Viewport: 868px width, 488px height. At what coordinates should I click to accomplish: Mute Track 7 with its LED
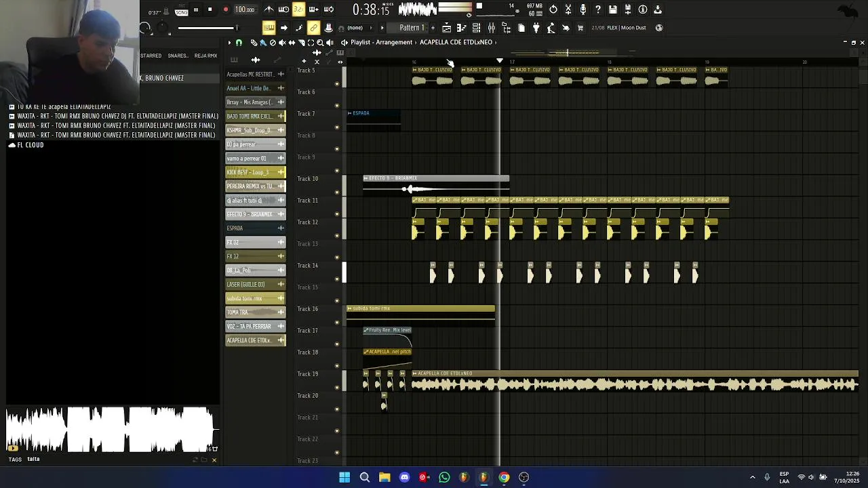(337, 127)
